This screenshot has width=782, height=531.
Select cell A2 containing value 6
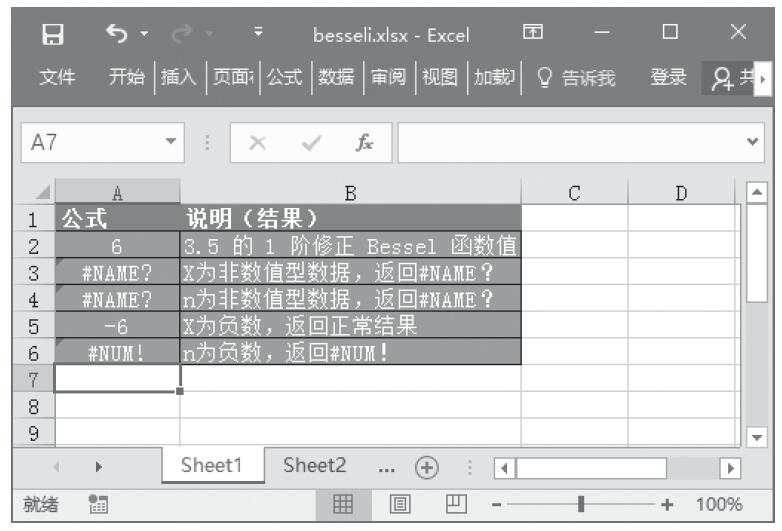point(117,246)
